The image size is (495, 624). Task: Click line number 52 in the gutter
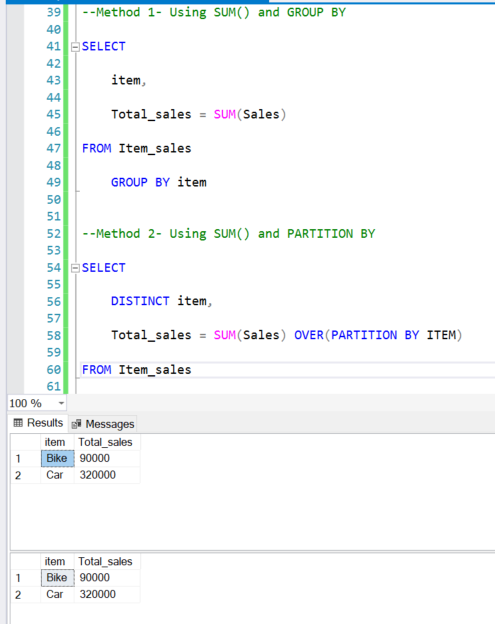point(54,234)
